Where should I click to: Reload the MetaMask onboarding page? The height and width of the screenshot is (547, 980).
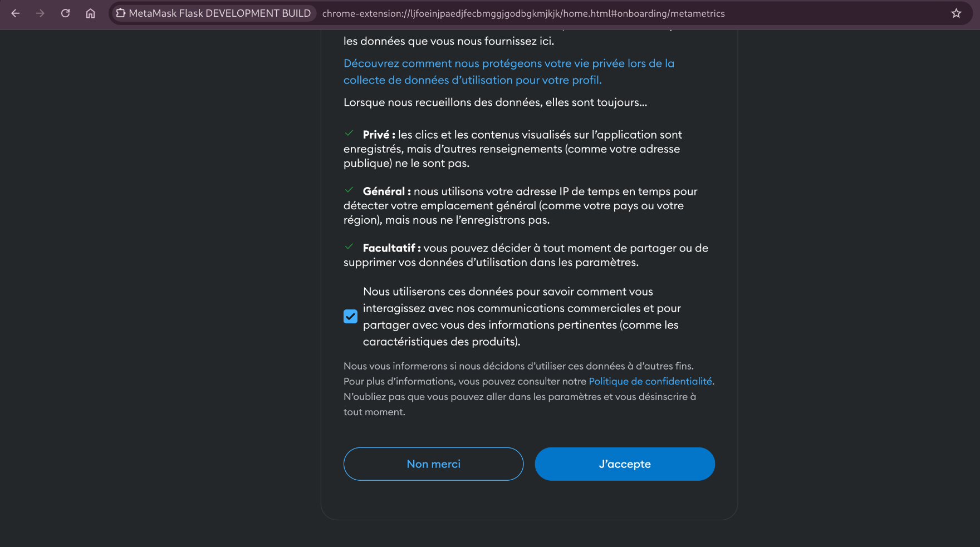65,13
